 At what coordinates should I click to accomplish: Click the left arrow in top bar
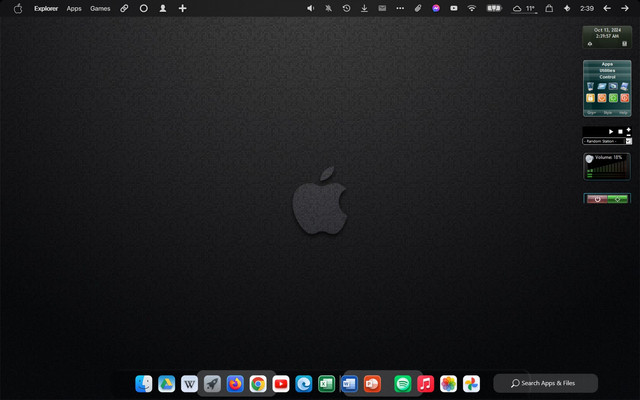(607, 8)
